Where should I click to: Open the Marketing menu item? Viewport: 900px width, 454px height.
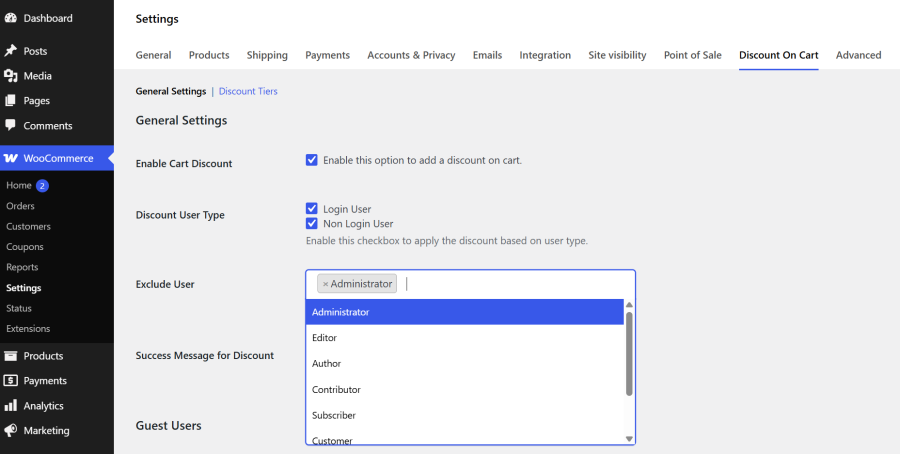coord(46,430)
